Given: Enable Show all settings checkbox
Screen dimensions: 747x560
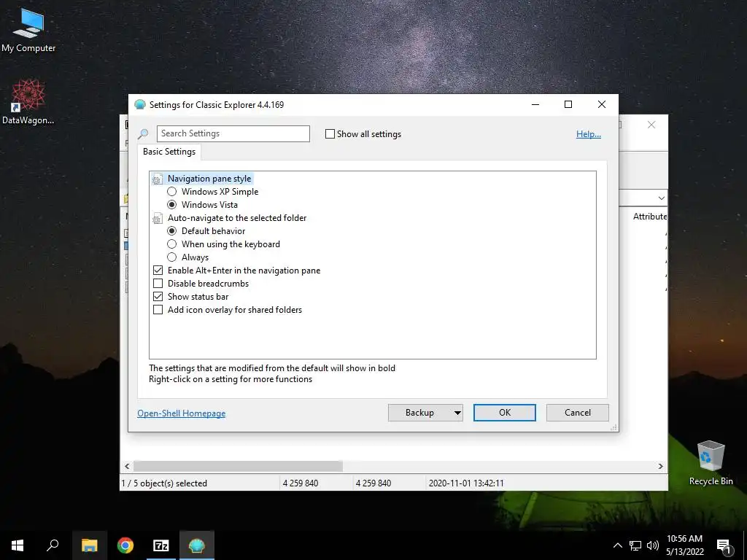Looking at the screenshot, I should (x=330, y=134).
